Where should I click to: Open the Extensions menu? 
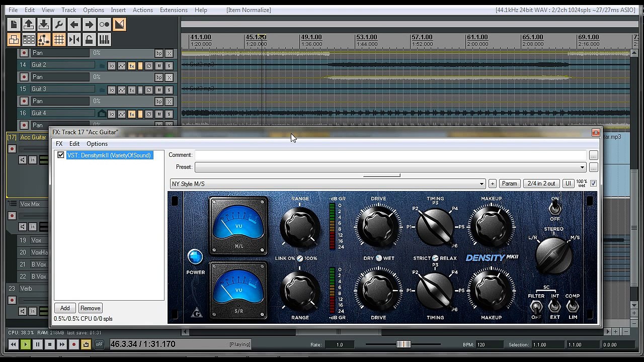click(174, 10)
